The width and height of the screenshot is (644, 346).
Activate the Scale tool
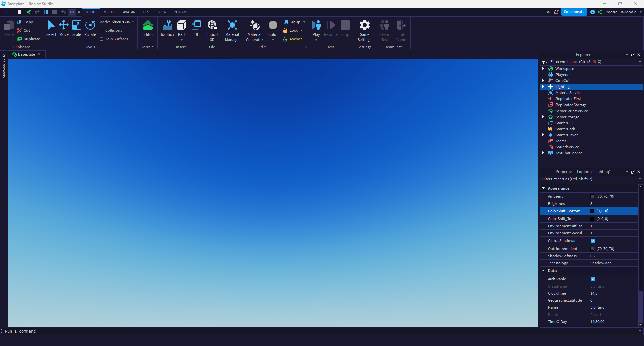click(x=77, y=28)
